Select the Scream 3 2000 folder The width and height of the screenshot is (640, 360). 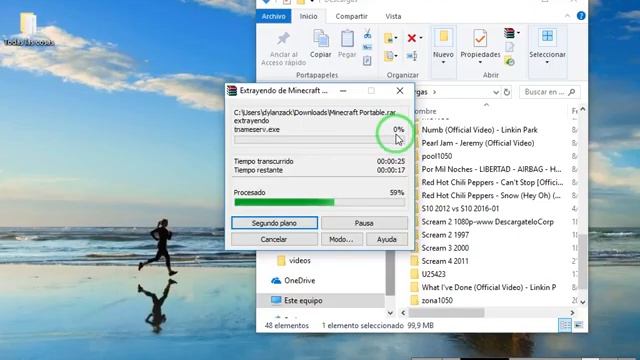coord(445,248)
